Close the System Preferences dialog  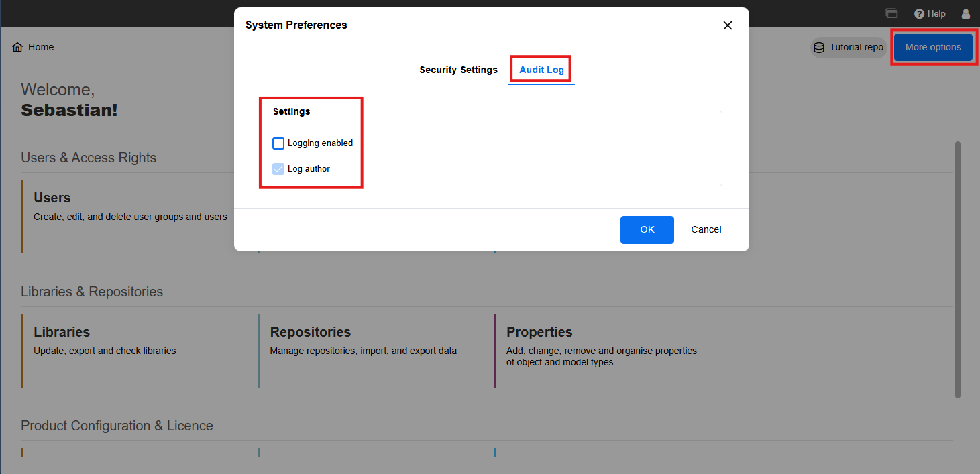(727, 25)
